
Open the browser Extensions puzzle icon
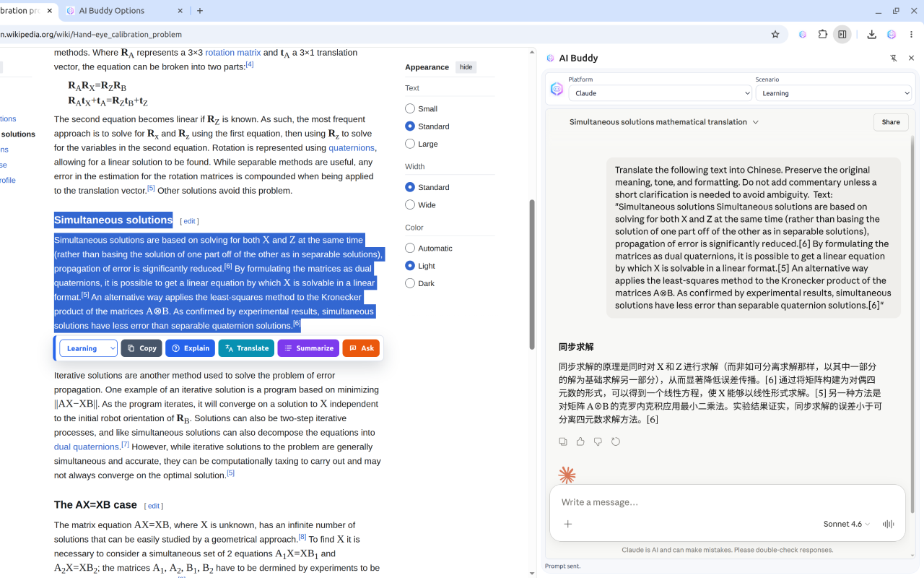pyautogui.click(x=823, y=34)
